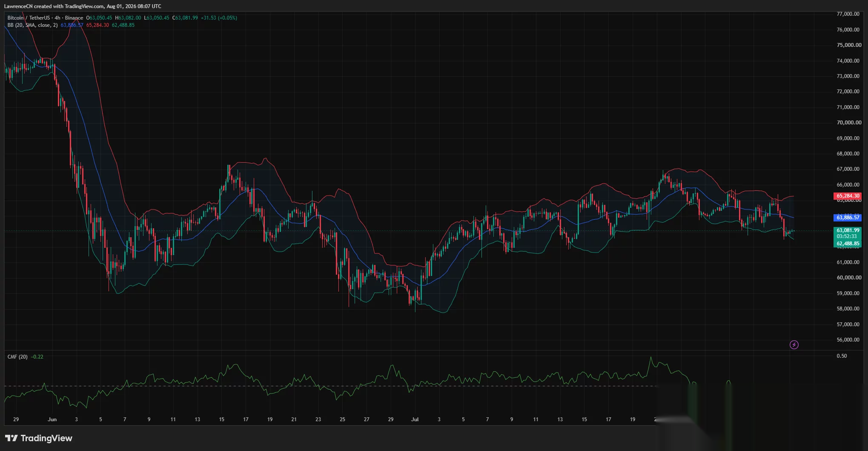Click the green 63,081.99 last price tag
Image resolution: width=868 pixels, height=451 pixels.
(x=848, y=230)
